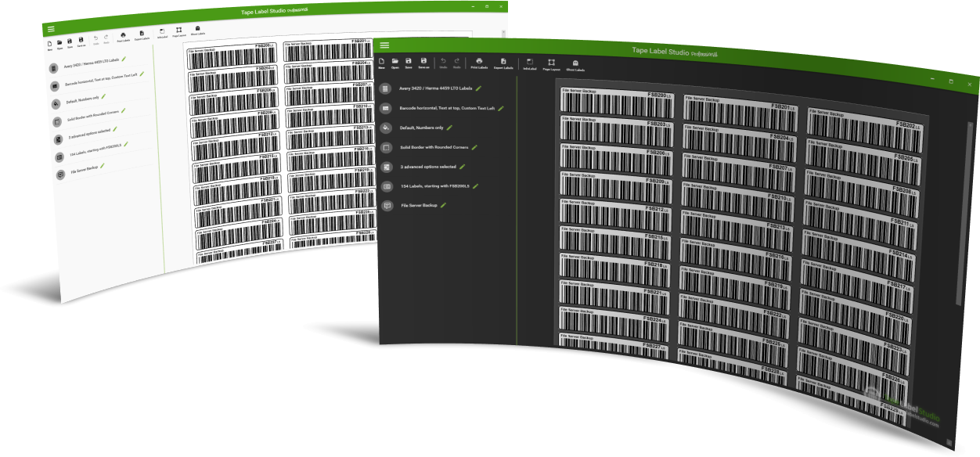Screen dimensions: 980x457
Task: Click label sheet icon beside Avery 3420, dark window
Action: [385, 89]
